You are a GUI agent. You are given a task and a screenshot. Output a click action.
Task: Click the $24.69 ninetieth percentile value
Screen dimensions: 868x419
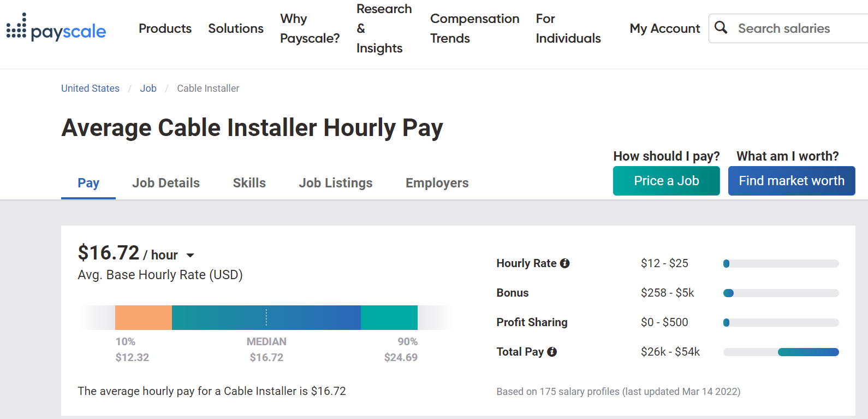[x=401, y=357]
